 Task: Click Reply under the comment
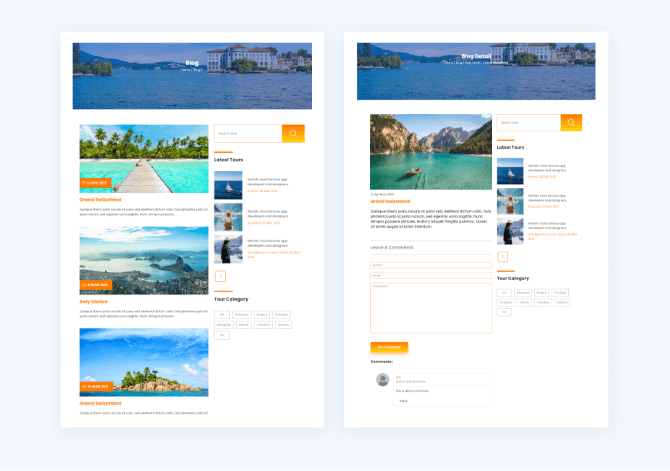(404, 401)
